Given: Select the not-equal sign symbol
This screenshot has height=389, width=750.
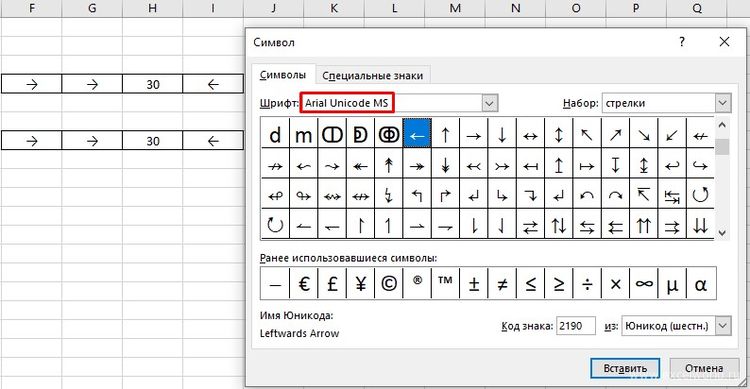Looking at the screenshot, I should 502,284.
